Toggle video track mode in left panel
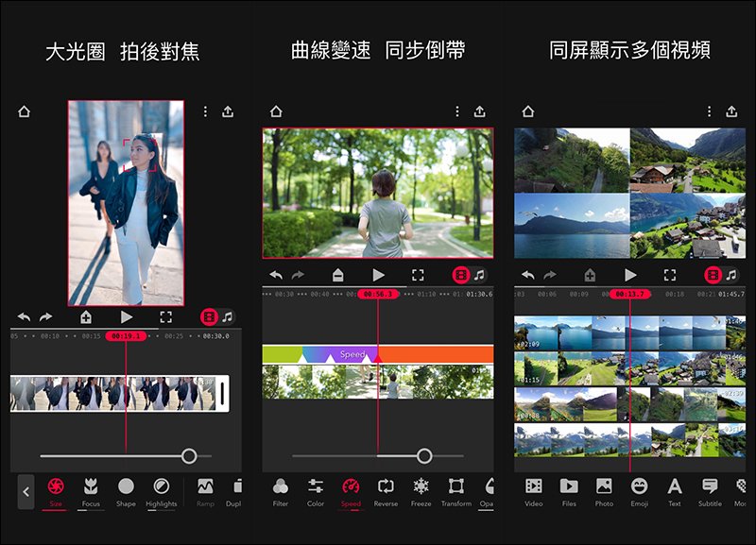Viewport: 756px width, 545px height. pos(209,317)
